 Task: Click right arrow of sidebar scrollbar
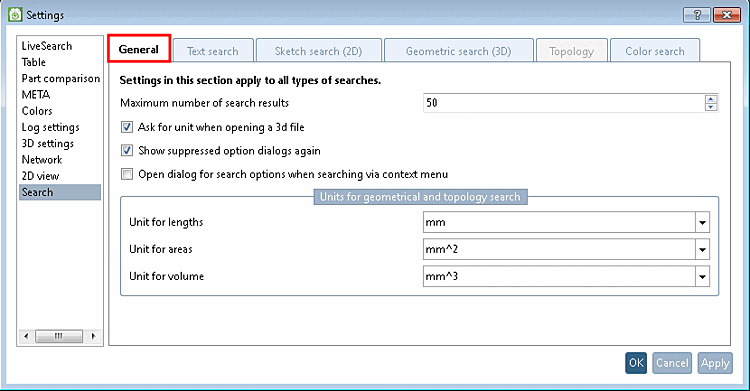tap(94, 336)
